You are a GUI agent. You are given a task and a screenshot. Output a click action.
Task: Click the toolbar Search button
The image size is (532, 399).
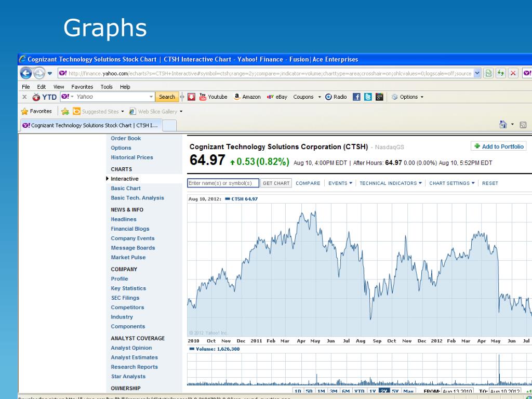167,97
